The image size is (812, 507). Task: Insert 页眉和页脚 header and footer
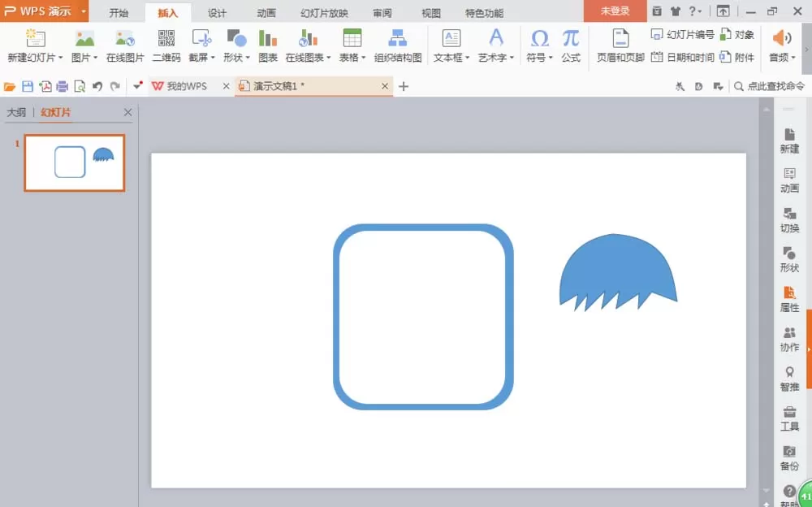click(x=620, y=45)
